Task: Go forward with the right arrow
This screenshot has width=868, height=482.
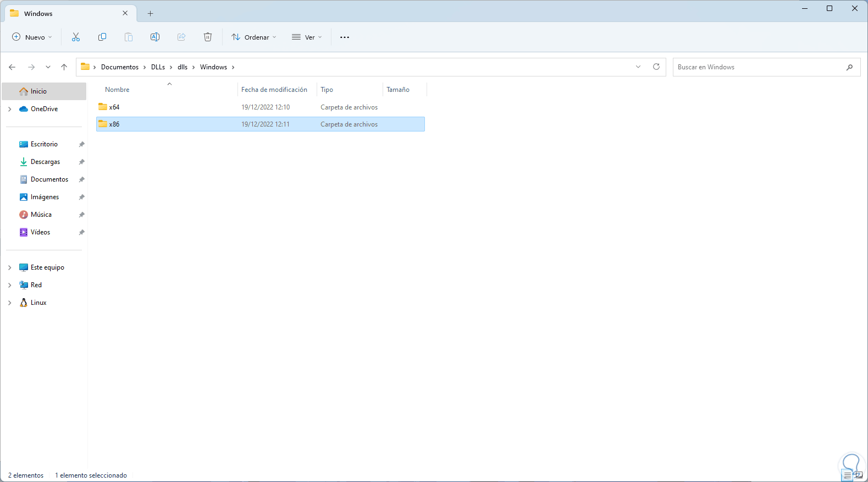Action: 31,67
